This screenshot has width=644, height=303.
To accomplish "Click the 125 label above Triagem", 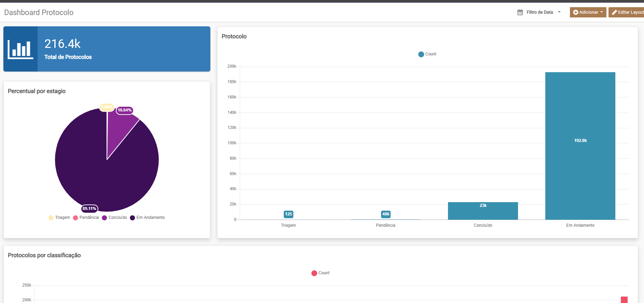I will [x=288, y=214].
